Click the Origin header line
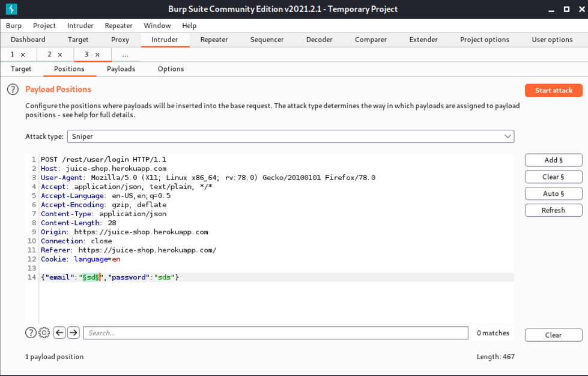The width and height of the screenshot is (588, 376). pyautogui.click(x=124, y=232)
